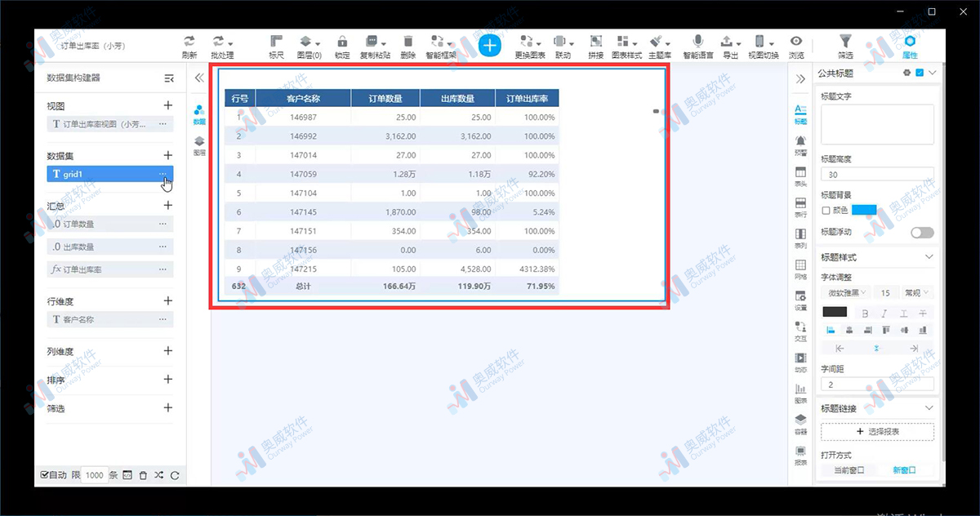Viewport: 980px width, 516px height.
Task: Click the shuffle icon in bottom bar
Action: coord(158,475)
